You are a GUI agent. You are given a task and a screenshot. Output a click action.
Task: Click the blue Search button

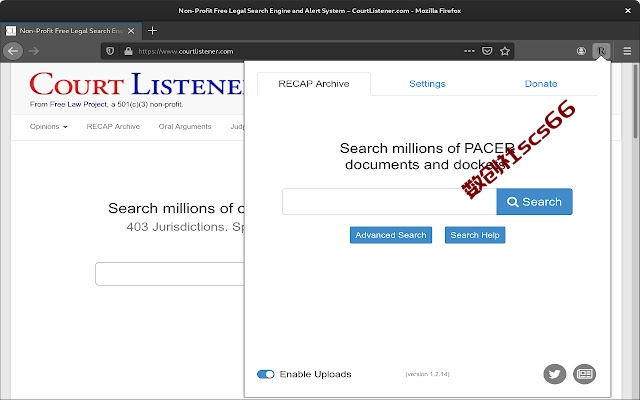click(x=534, y=202)
